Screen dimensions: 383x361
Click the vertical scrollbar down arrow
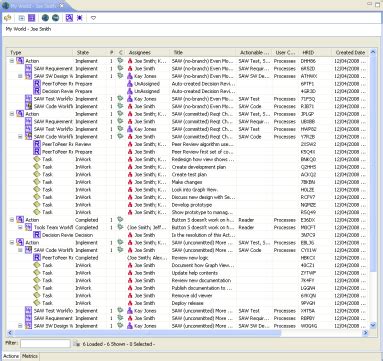[x=373, y=325]
